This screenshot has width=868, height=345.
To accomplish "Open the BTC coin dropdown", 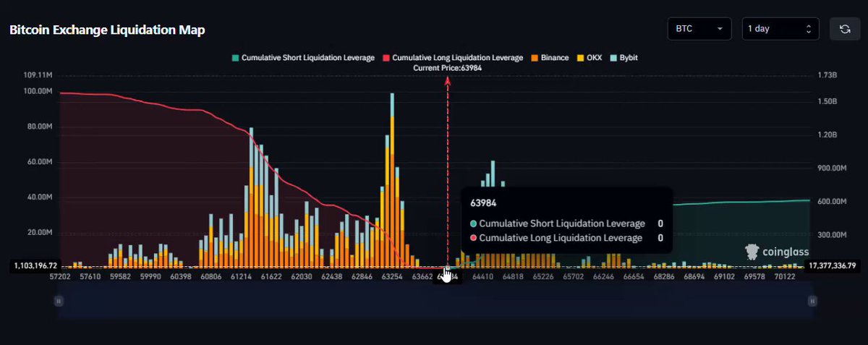I will pos(699,29).
